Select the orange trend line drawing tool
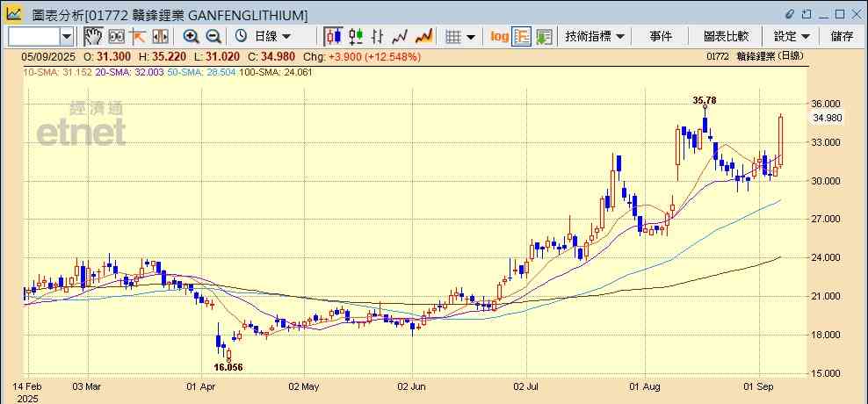868x404 pixels. tap(138, 37)
